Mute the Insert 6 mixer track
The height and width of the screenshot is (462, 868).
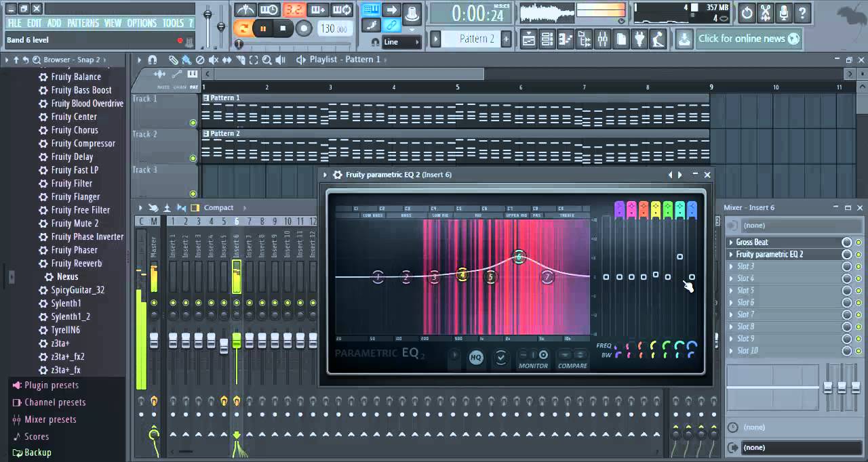pyautogui.click(x=237, y=303)
